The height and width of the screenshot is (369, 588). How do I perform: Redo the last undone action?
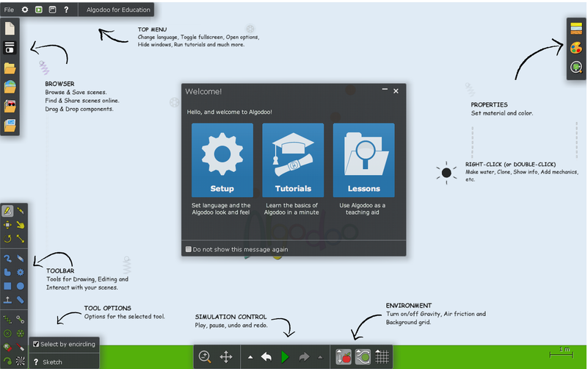(304, 357)
